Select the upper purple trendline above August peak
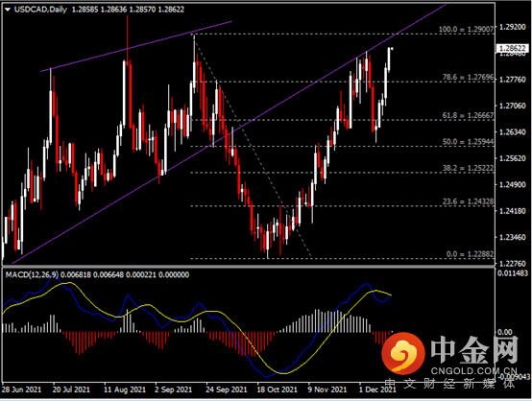The width and height of the screenshot is (532, 401). click(x=136, y=46)
